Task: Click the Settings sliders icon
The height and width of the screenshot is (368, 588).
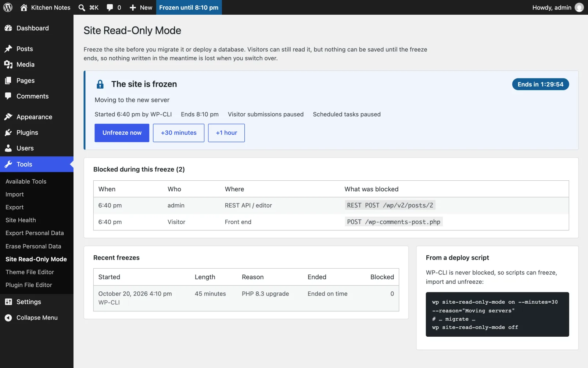Action: 8,302
